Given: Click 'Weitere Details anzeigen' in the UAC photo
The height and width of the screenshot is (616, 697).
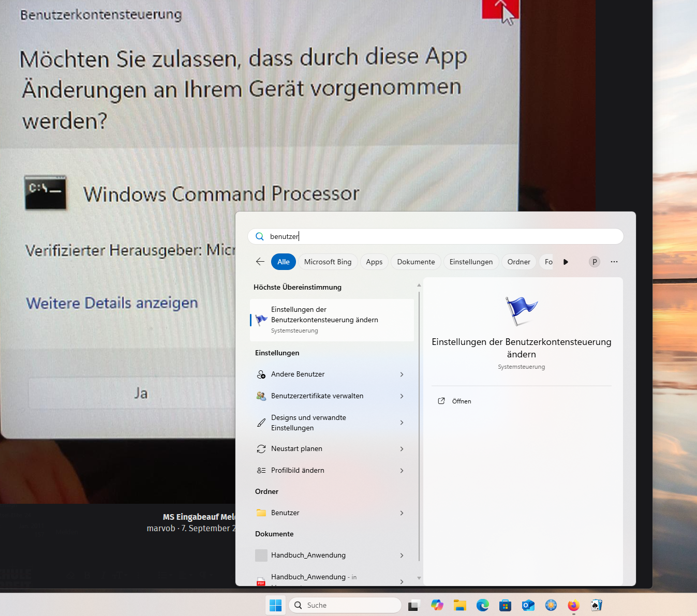Looking at the screenshot, I should (x=112, y=303).
